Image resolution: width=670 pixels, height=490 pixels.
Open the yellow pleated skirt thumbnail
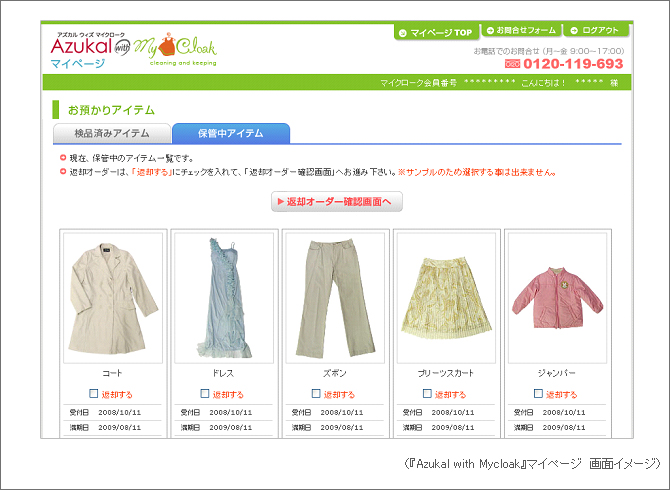[446, 298]
